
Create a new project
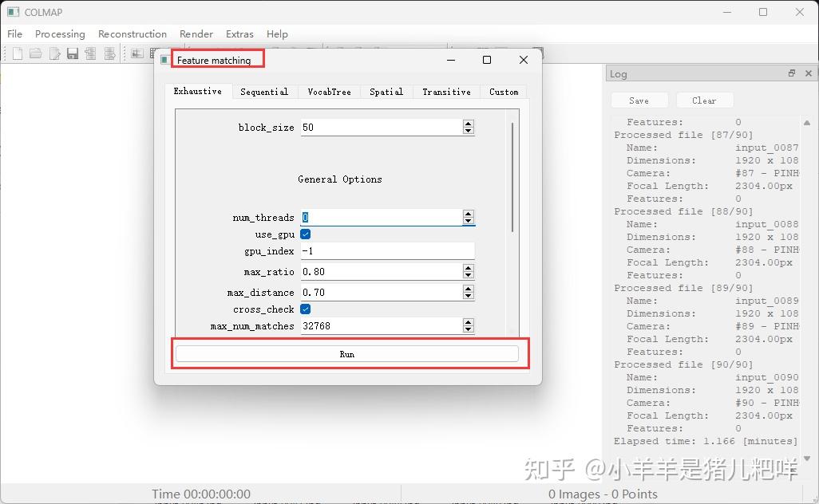[x=17, y=53]
